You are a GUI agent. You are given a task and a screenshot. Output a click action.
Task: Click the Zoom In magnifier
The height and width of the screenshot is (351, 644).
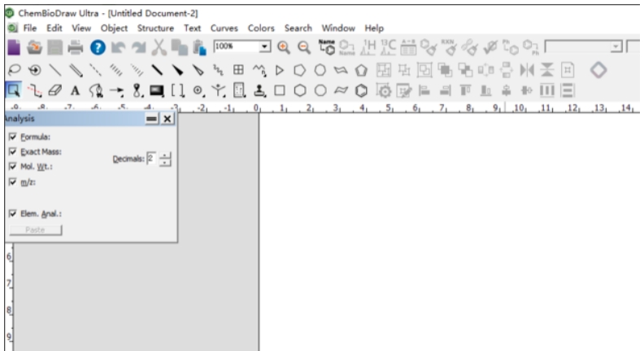tap(284, 48)
